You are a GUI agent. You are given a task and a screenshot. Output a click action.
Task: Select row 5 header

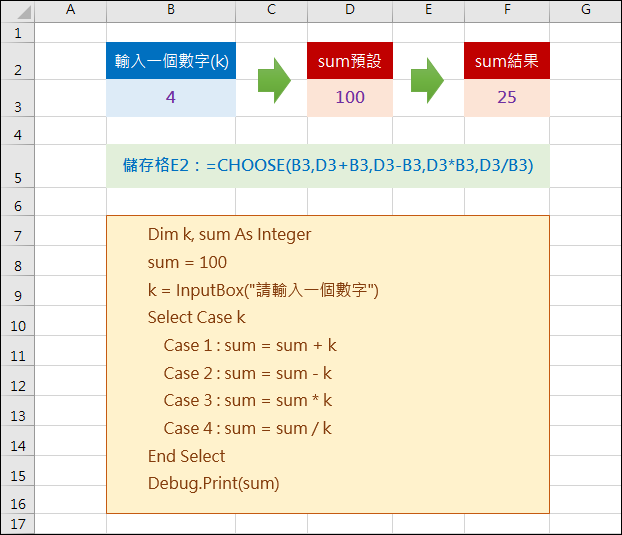coord(18,166)
